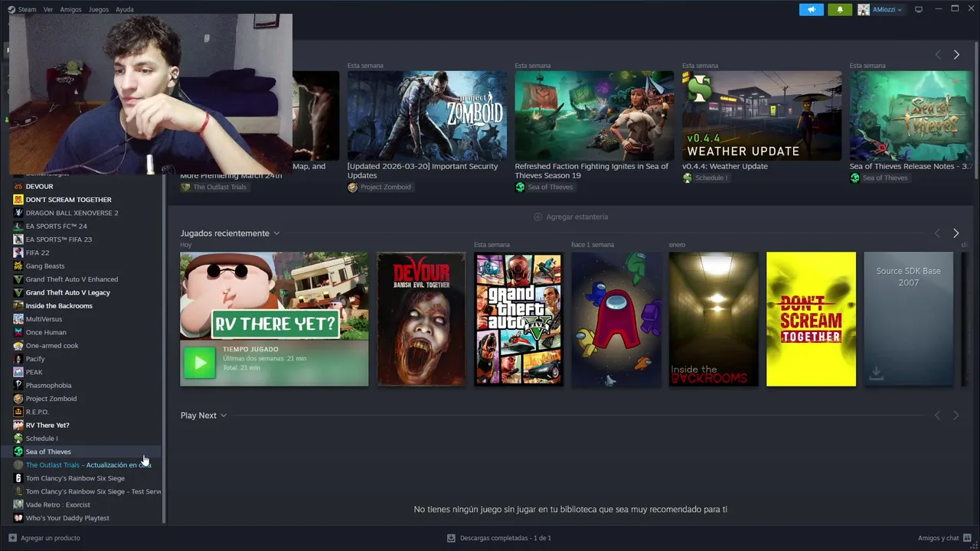
Task: Click the green play button for RV There Yet?
Action: 200,363
